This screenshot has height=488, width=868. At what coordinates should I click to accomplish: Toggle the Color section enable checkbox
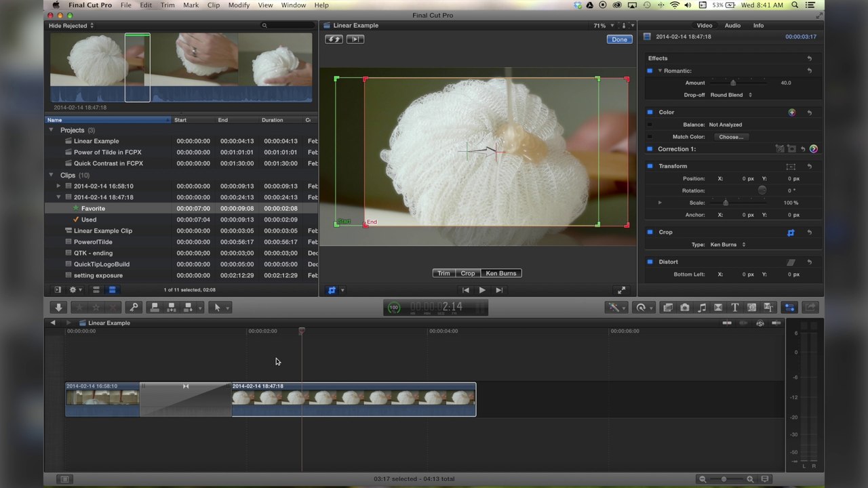click(650, 112)
